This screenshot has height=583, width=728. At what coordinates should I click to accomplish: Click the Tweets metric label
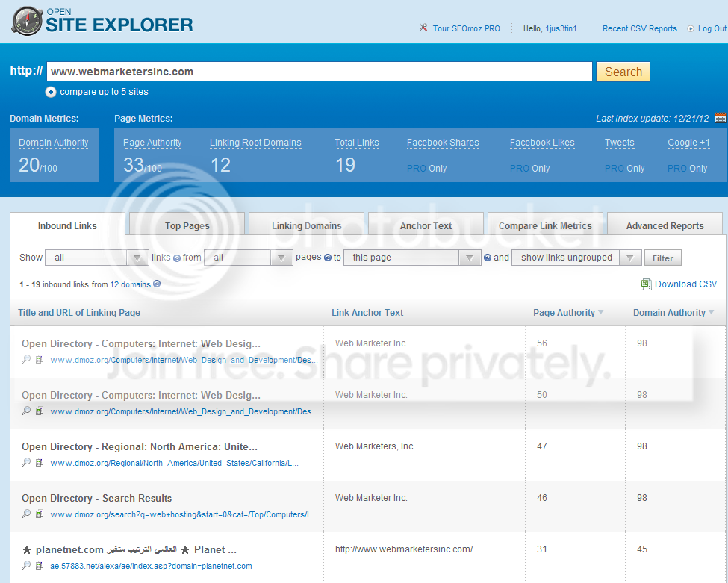[x=619, y=143]
